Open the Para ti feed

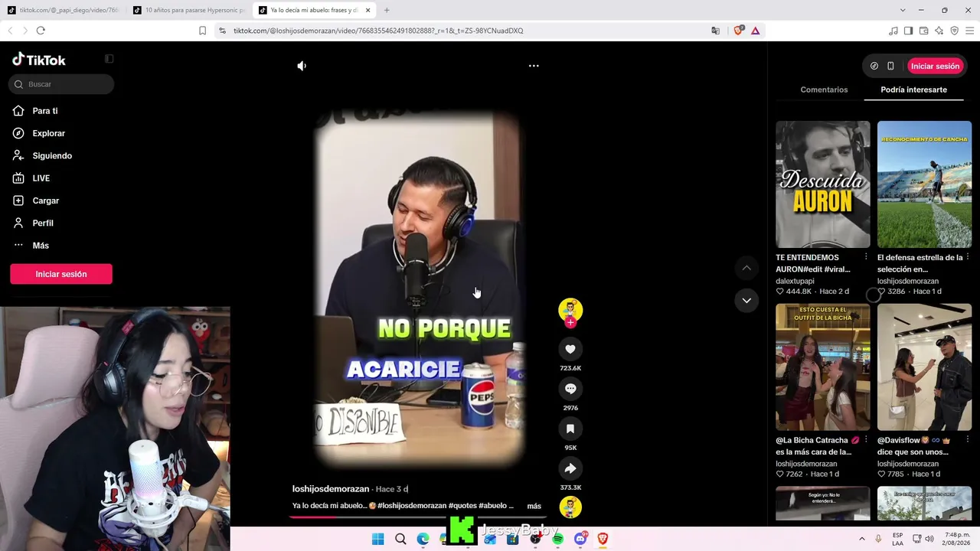[x=35, y=111]
